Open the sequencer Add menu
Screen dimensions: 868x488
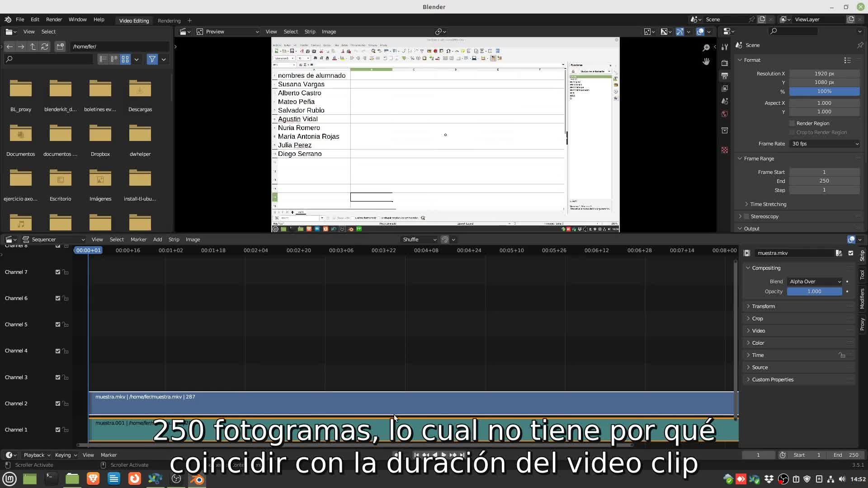(157, 239)
